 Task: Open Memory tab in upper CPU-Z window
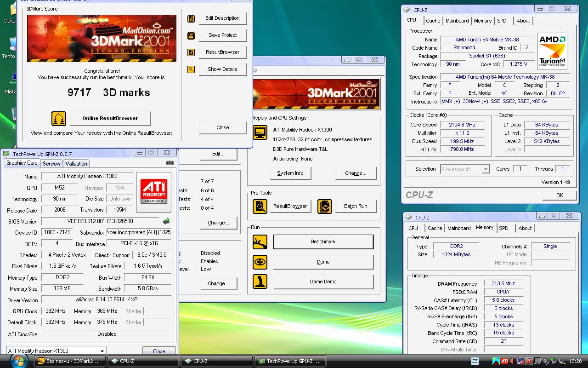[x=483, y=21]
